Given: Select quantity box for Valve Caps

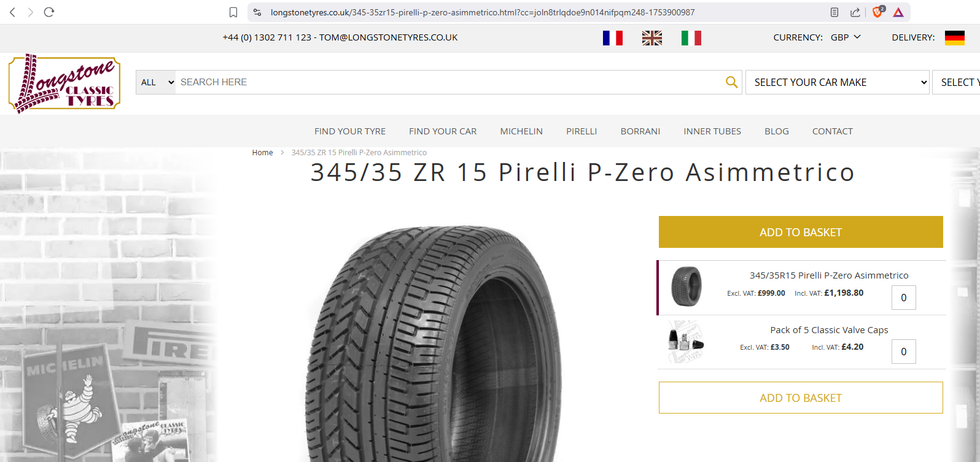Looking at the screenshot, I should coord(904,352).
